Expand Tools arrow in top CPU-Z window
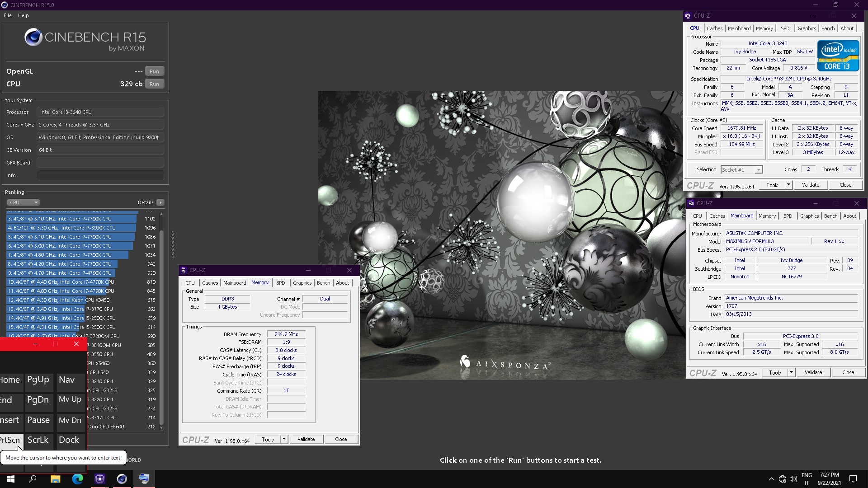 [788, 185]
